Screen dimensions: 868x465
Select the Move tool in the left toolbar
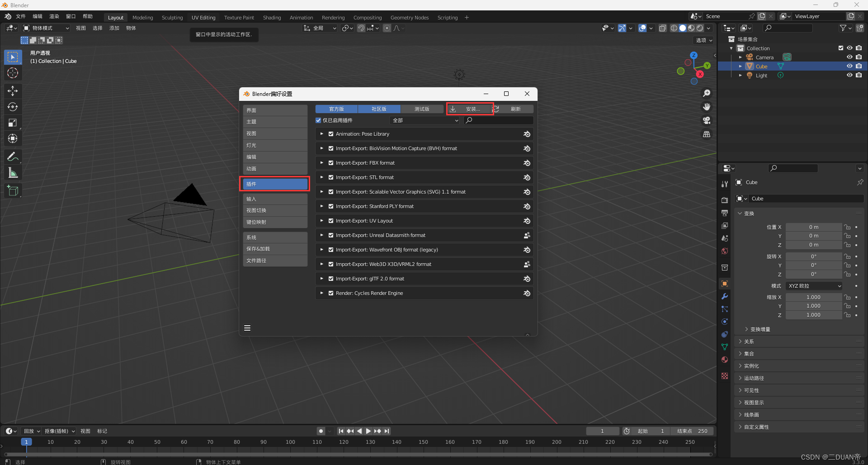[x=13, y=91]
